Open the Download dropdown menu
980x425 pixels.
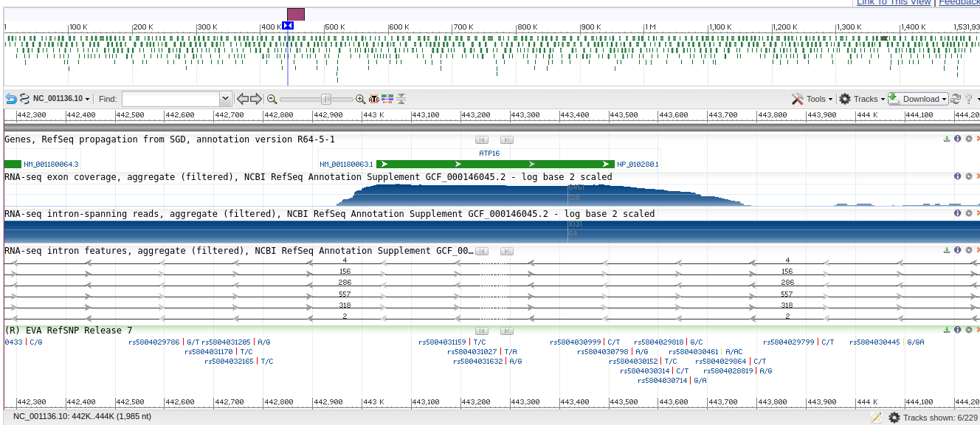[919, 99]
